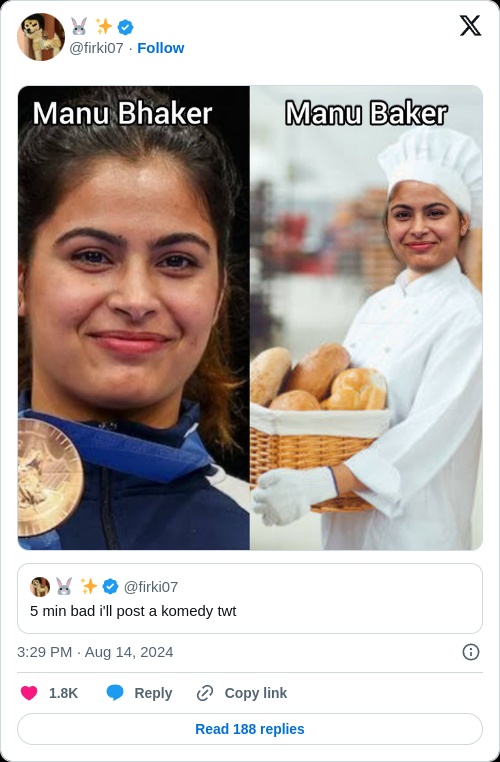Open the tweet info circle icon

(x=470, y=652)
